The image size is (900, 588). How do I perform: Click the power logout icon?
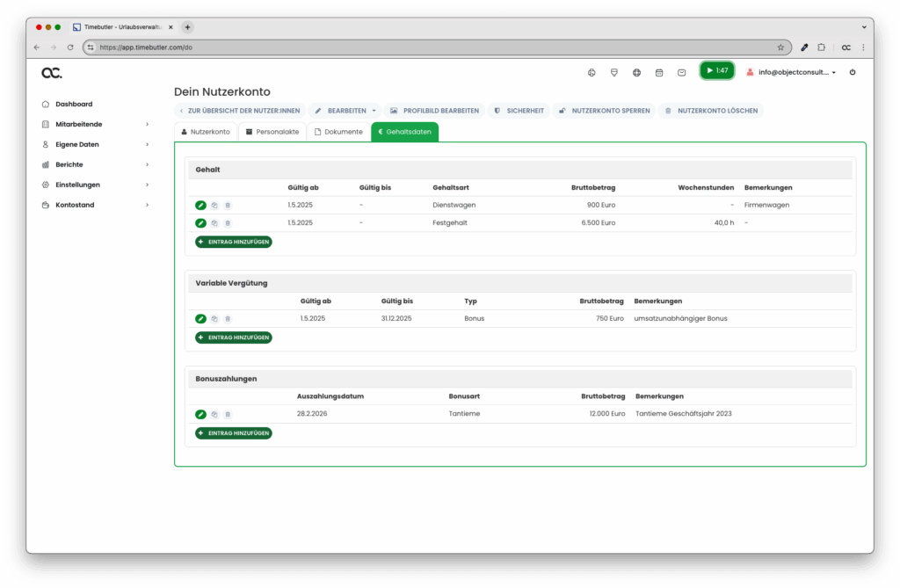pyautogui.click(x=852, y=72)
